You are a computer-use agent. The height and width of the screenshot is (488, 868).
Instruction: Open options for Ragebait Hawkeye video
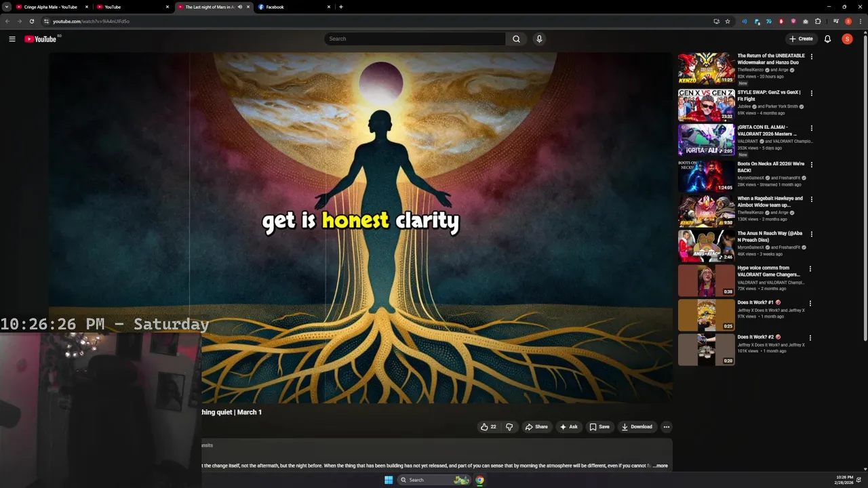[x=810, y=200]
